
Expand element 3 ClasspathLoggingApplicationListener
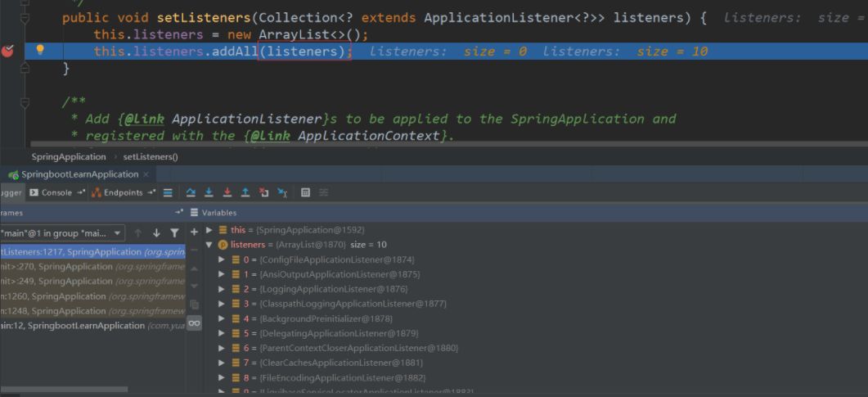point(222,304)
